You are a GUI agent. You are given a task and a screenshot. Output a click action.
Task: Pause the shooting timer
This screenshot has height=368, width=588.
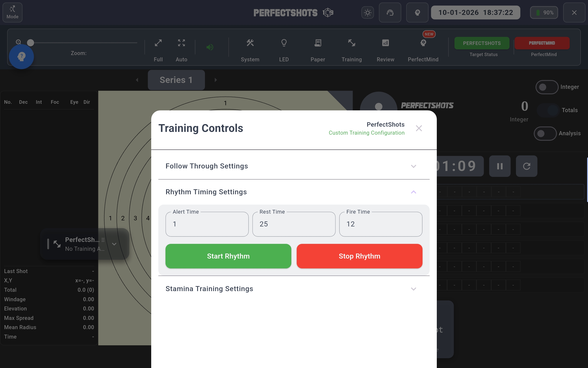click(x=500, y=166)
